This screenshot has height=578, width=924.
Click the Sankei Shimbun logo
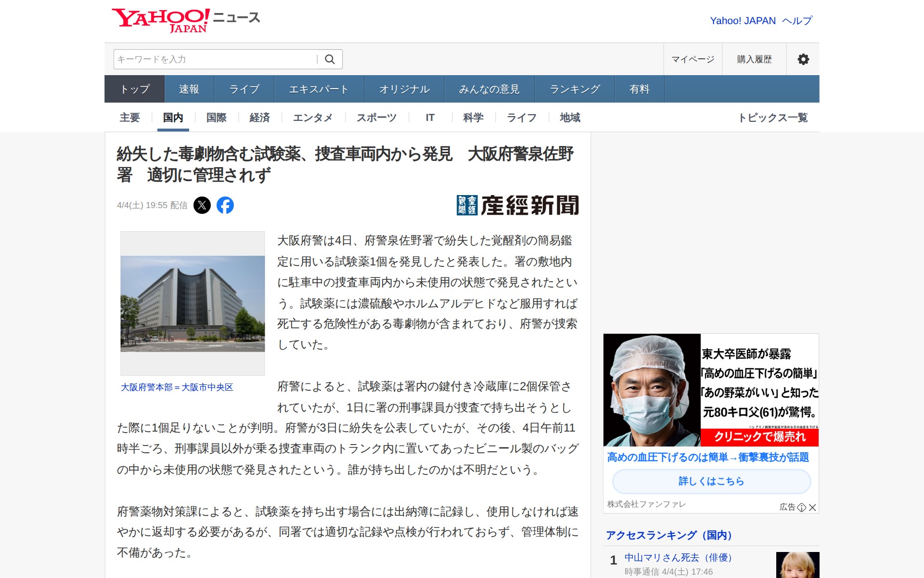coord(517,205)
